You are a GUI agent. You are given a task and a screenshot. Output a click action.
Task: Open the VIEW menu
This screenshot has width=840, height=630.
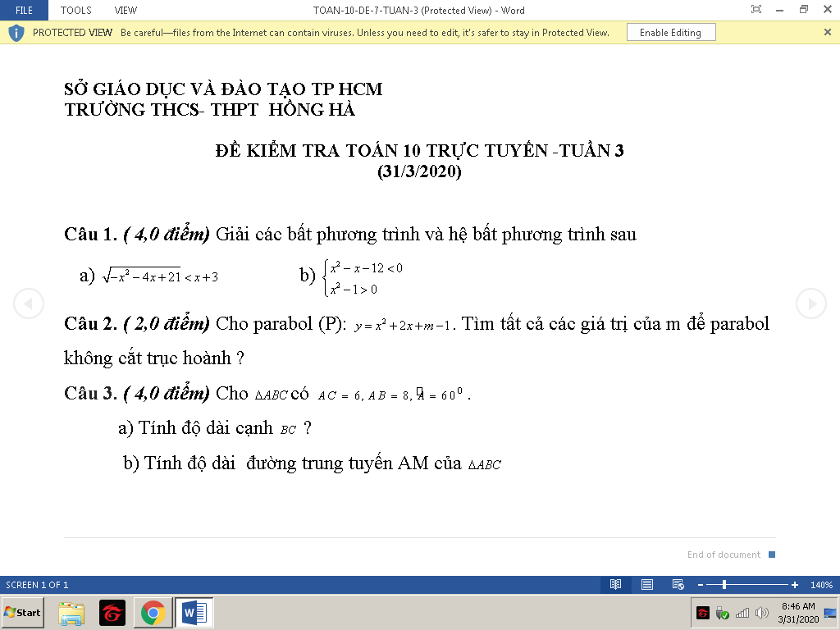click(126, 10)
